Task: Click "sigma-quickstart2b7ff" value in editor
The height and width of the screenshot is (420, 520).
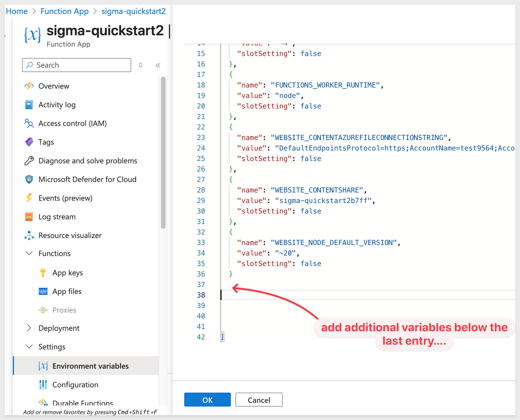Action: [x=323, y=200]
